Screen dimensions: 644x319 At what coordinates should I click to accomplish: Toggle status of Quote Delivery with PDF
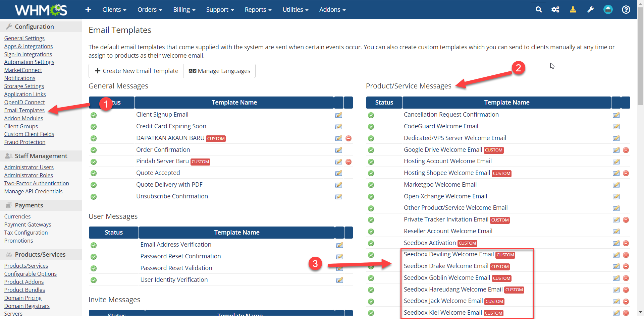[94, 185]
